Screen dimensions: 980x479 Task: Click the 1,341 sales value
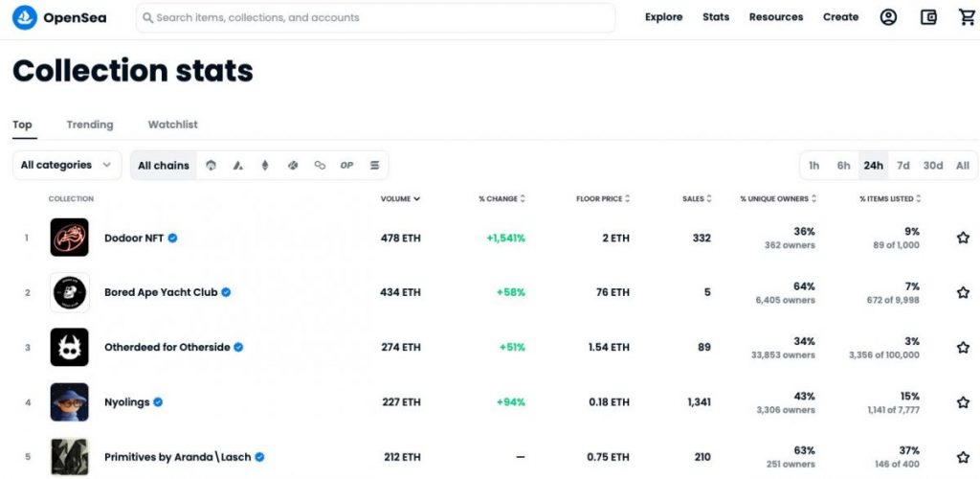point(699,402)
